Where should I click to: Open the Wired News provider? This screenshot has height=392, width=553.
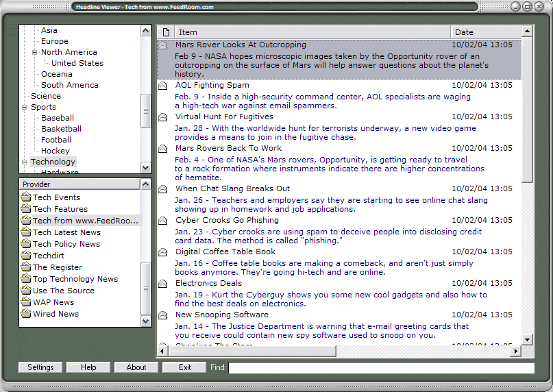(56, 314)
